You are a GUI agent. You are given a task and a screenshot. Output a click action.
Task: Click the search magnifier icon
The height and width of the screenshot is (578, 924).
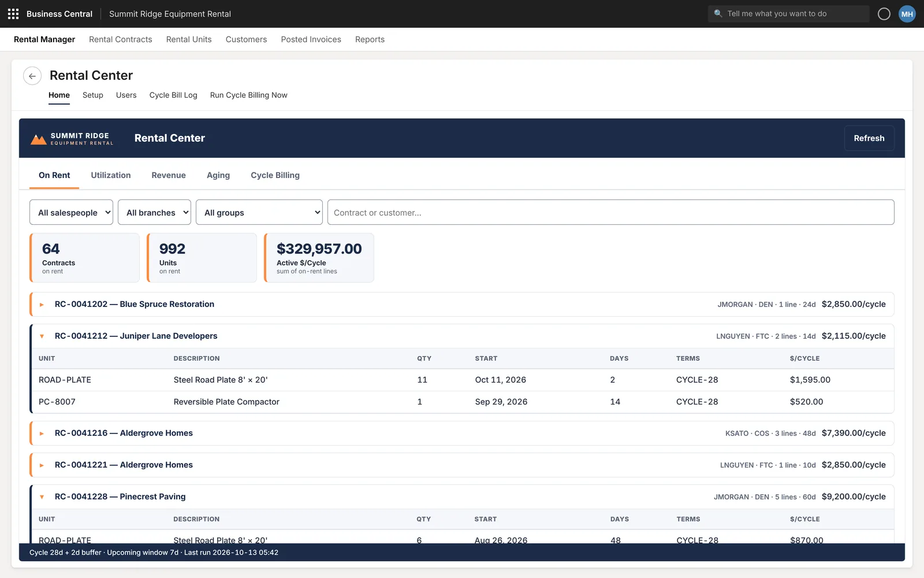[718, 13]
